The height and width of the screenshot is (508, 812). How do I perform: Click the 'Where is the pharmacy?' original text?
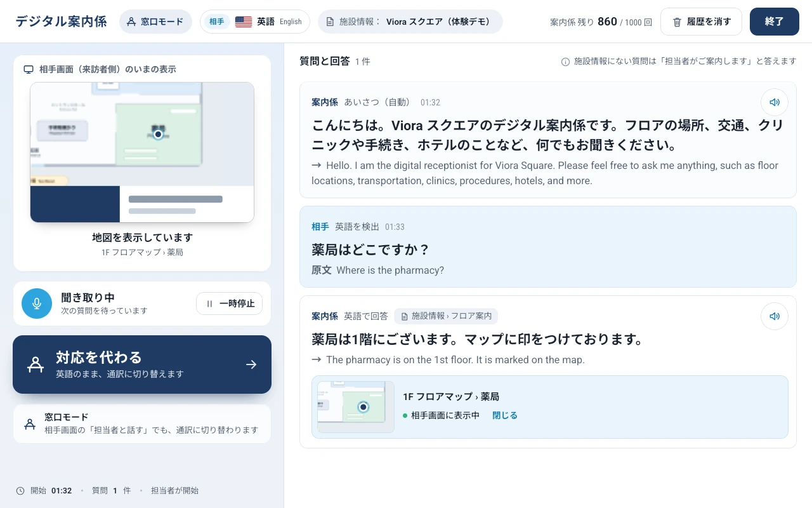coord(390,271)
